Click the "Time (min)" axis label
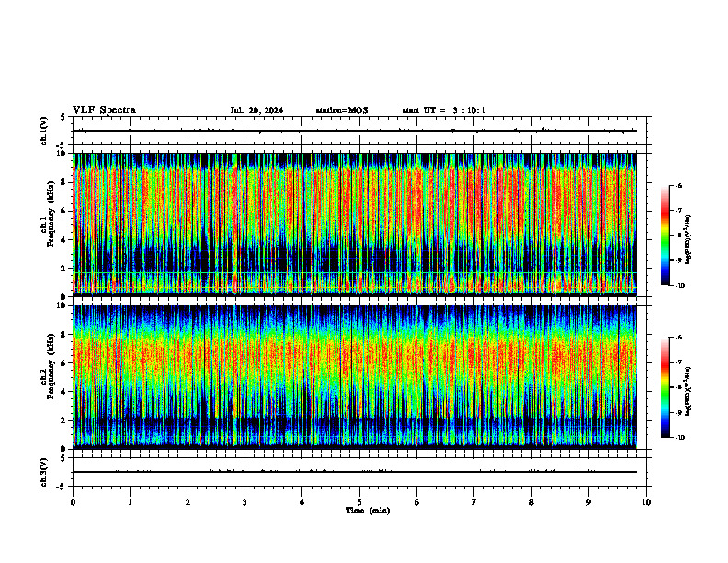This screenshot has width=728, height=563. (368, 511)
